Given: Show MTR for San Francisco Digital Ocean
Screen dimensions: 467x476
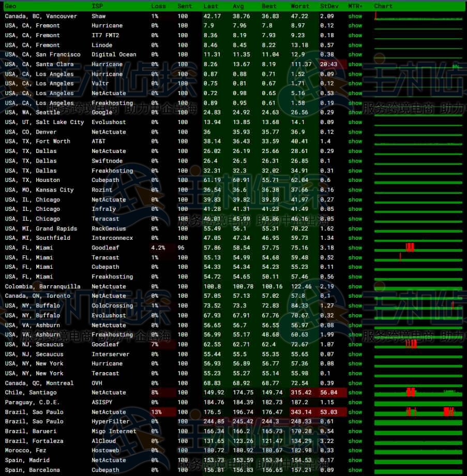Looking at the screenshot, I should click(355, 55).
